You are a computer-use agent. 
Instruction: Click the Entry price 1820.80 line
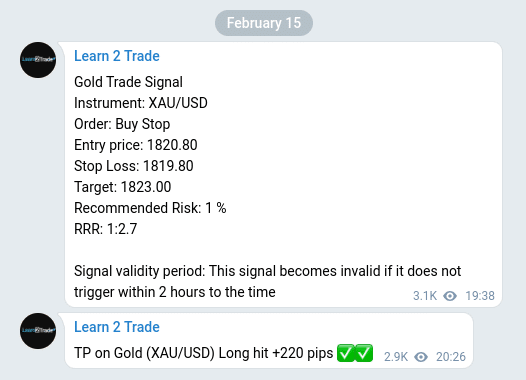point(136,145)
